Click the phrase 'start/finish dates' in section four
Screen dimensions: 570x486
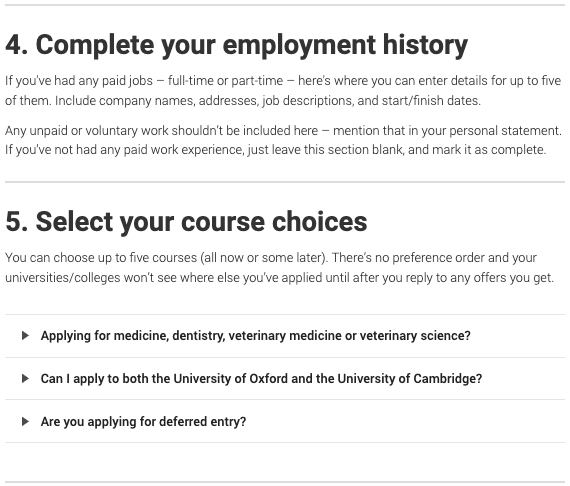coord(430,101)
